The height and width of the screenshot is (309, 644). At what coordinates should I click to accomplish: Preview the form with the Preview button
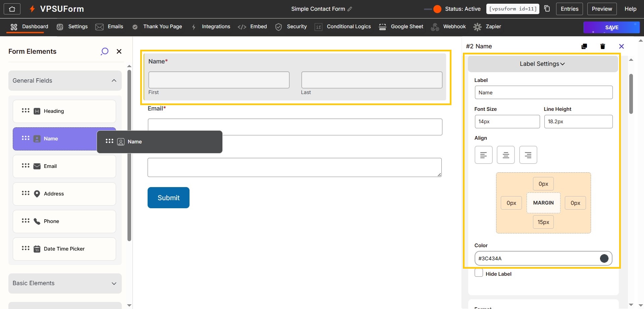point(602,9)
